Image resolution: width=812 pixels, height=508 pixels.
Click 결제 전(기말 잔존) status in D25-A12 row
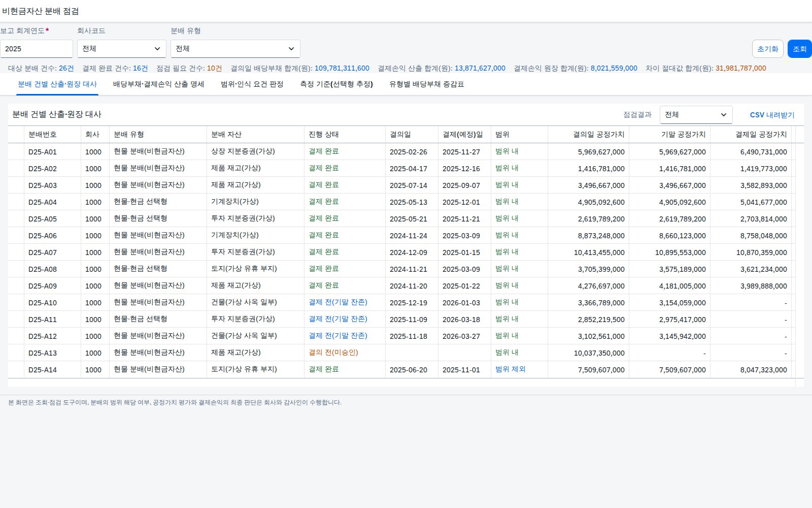point(338,336)
